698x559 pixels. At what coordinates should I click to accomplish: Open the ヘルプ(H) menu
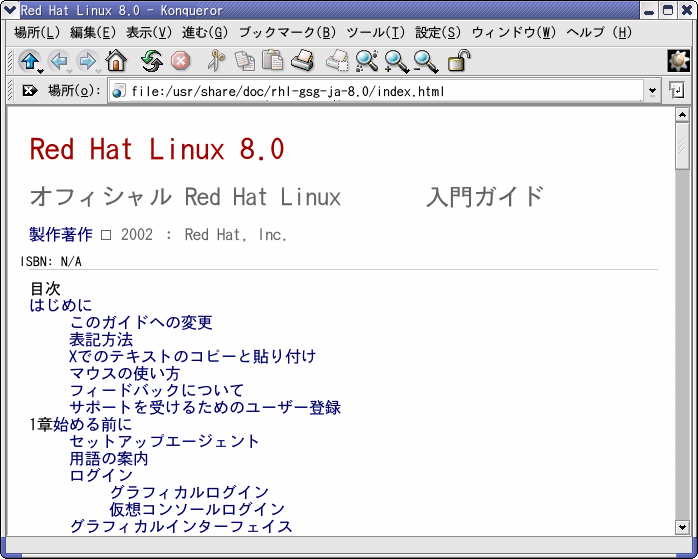coord(599,32)
